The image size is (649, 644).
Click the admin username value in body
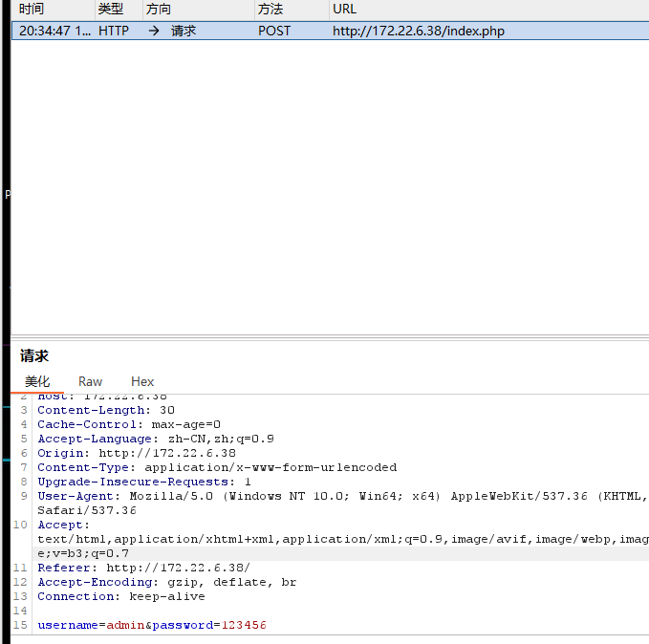(x=125, y=625)
